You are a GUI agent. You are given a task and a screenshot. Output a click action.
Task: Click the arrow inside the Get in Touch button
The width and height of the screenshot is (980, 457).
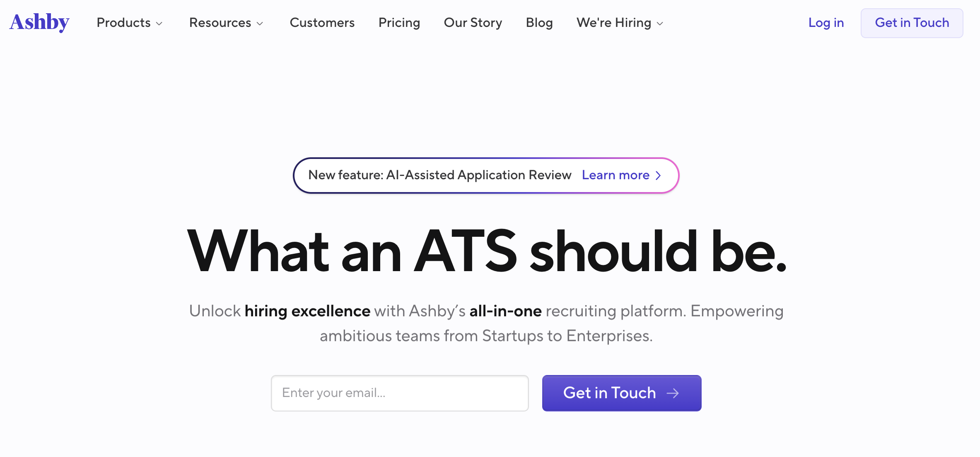point(673,393)
